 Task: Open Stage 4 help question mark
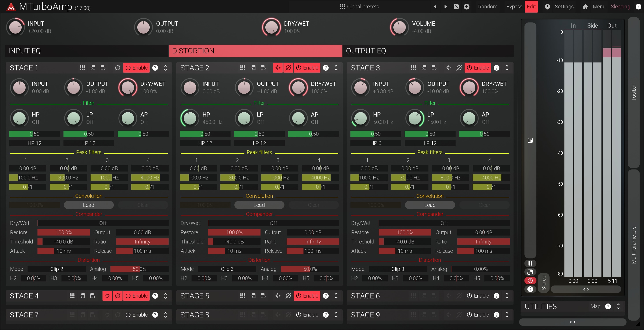click(x=155, y=296)
